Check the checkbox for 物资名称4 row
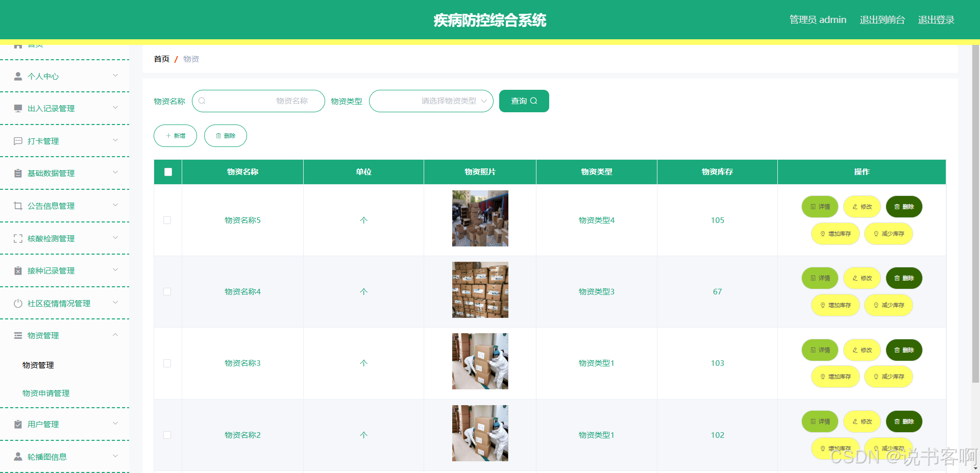This screenshot has height=473, width=980. (x=167, y=292)
